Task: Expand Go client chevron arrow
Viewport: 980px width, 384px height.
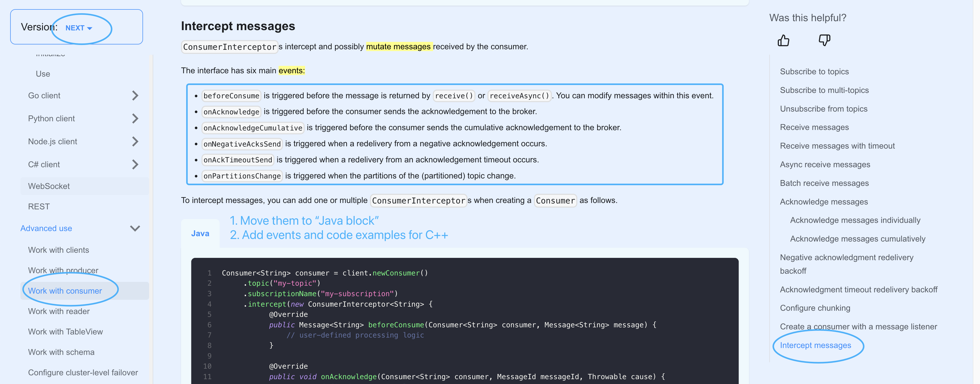Action: point(135,95)
